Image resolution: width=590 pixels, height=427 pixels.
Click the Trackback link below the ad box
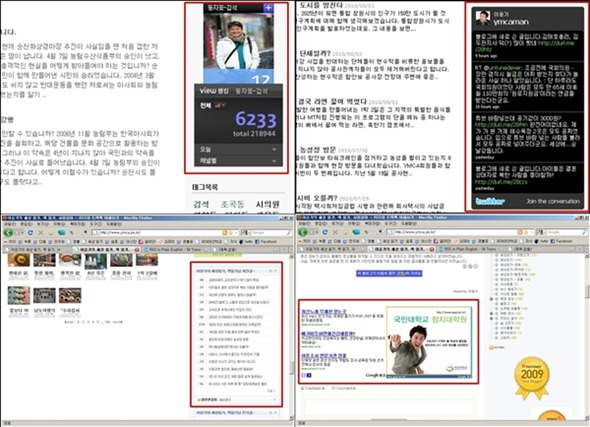click(x=312, y=388)
